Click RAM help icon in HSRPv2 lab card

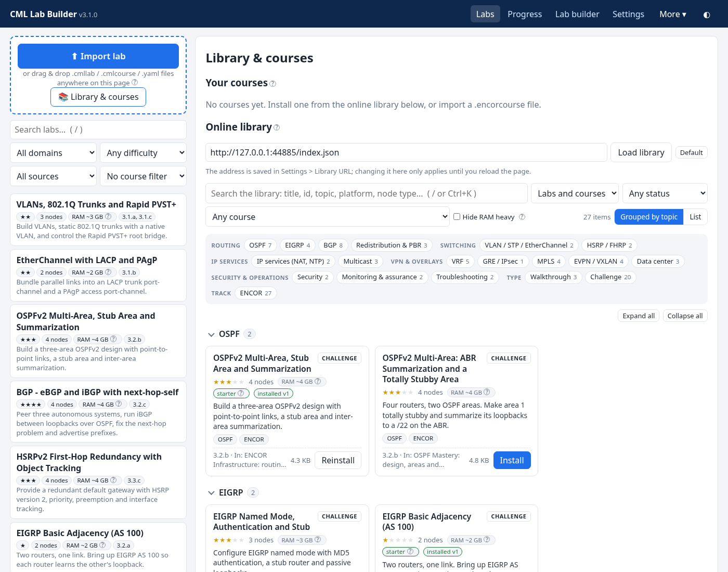coord(113,480)
